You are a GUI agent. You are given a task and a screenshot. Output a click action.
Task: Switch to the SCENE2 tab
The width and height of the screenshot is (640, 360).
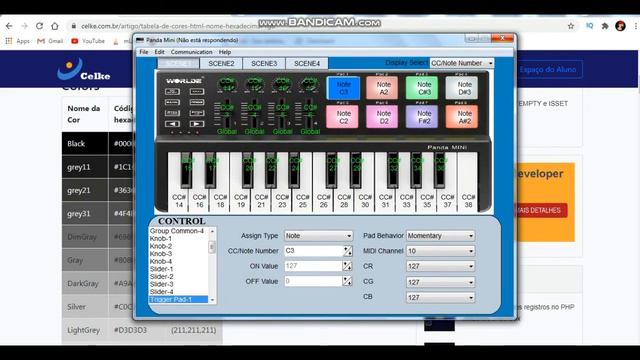pos(221,63)
